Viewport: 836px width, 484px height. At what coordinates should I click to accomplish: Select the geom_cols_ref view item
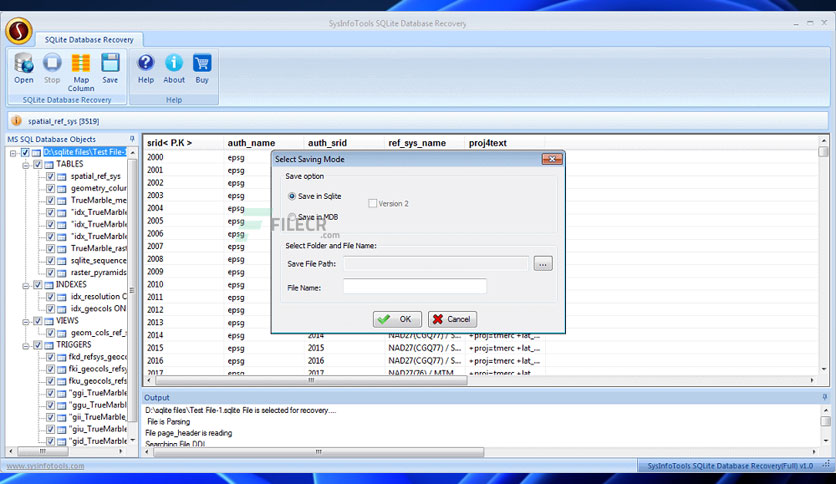pos(99,333)
